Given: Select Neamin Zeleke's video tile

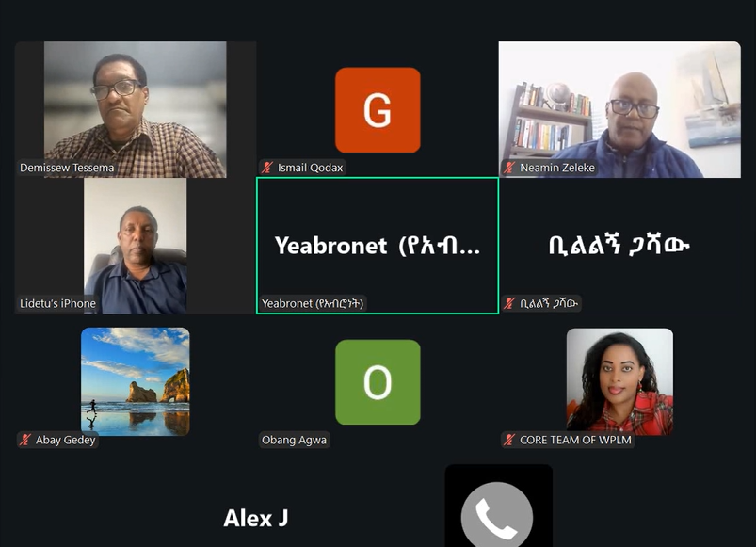Looking at the screenshot, I should point(619,109).
